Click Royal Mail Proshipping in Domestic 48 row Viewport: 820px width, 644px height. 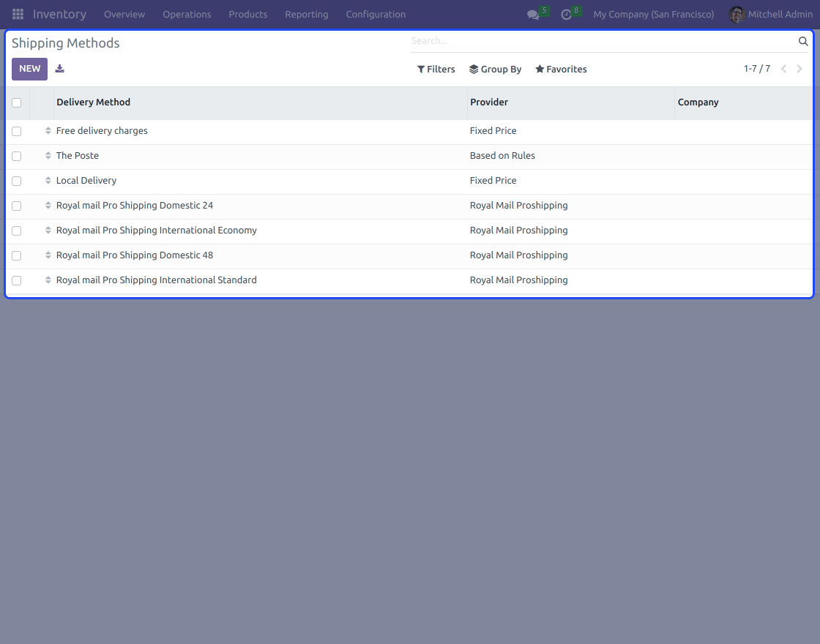[519, 255]
